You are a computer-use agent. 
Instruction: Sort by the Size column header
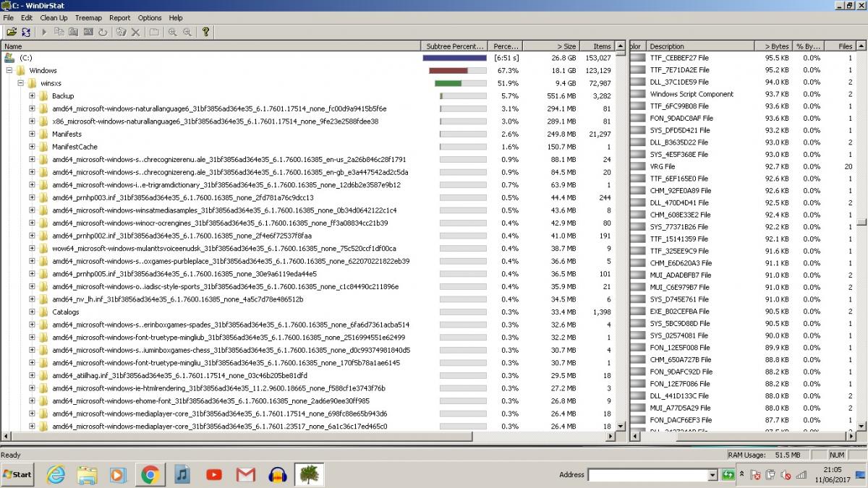[x=550, y=46]
